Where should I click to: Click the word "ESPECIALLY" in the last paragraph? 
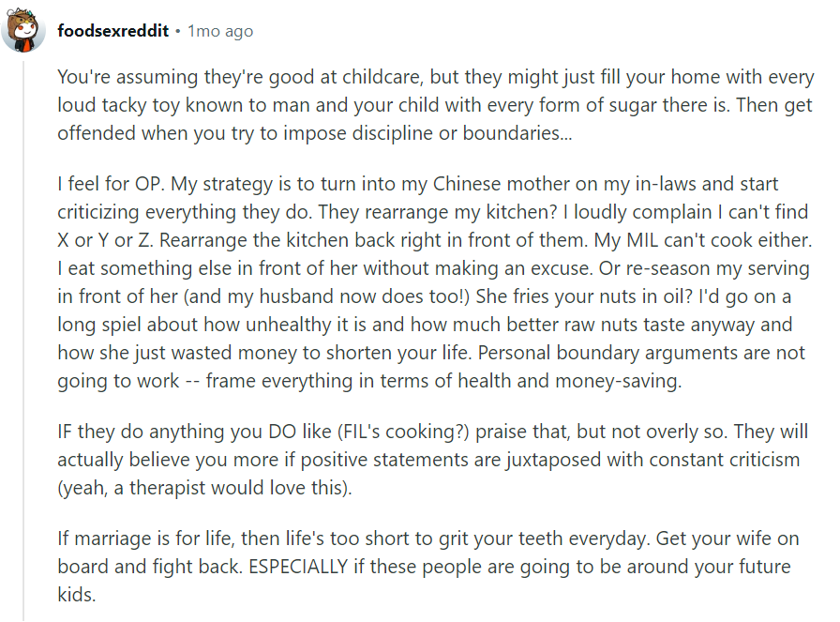pyautogui.click(x=298, y=567)
